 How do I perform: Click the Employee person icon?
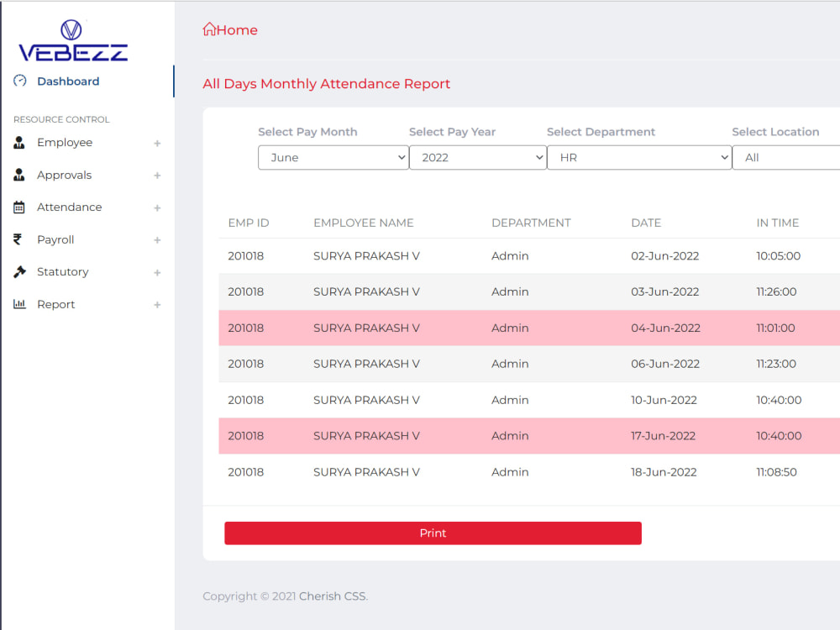[19, 143]
